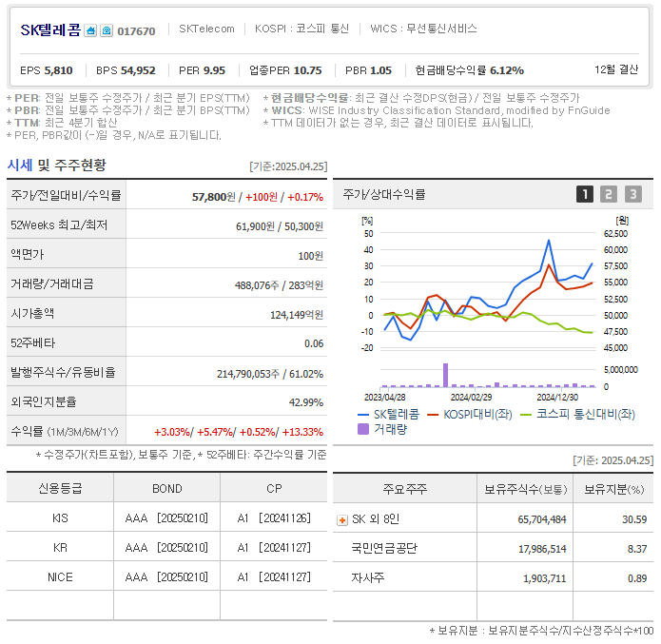The height and width of the screenshot is (644, 661).
Task: Select the 57,800원 stock price
Action: click(x=214, y=197)
